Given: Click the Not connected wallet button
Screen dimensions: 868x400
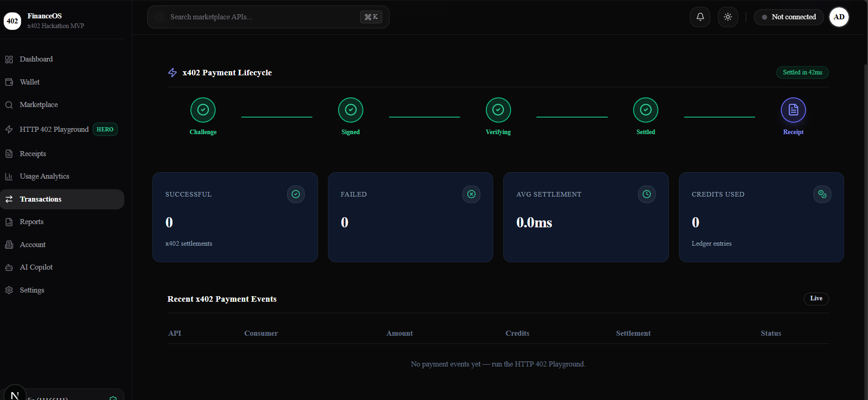Looking at the screenshot, I should [789, 17].
